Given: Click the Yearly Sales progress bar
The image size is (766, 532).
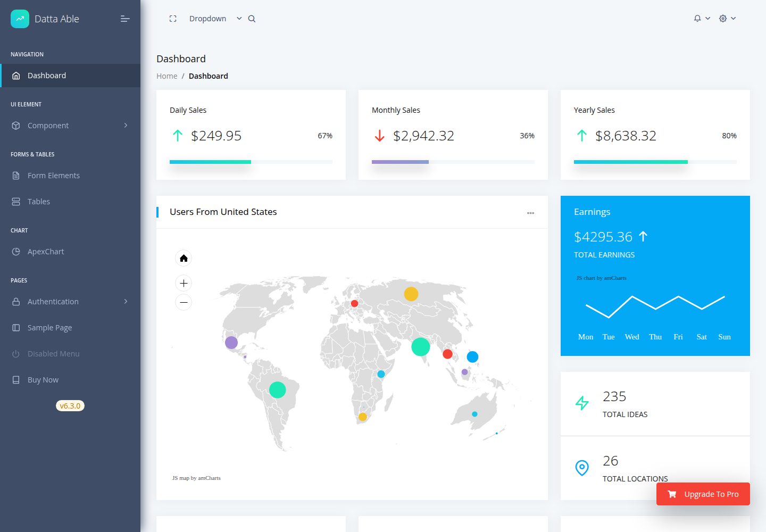Looking at the screenshot, I should (655, 162).
